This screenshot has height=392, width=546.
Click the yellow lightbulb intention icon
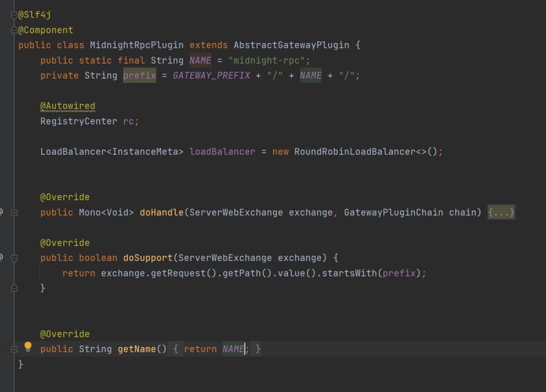click(28, 347)
